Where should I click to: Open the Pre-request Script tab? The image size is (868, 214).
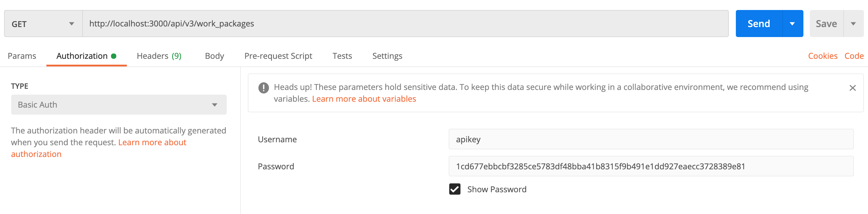pos(278,56)
